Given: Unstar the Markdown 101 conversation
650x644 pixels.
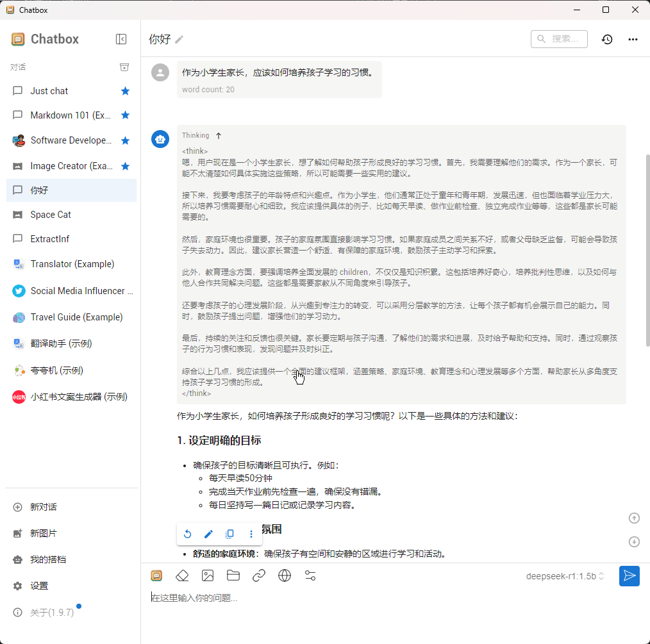Looking at the screenshot, I should (x=125, y=115).
